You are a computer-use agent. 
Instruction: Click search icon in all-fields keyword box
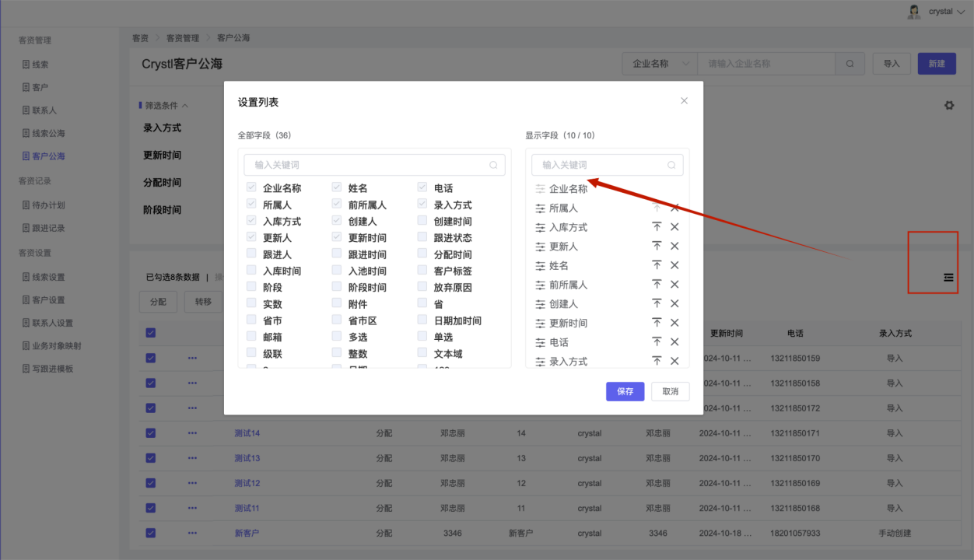pos(493,165)
